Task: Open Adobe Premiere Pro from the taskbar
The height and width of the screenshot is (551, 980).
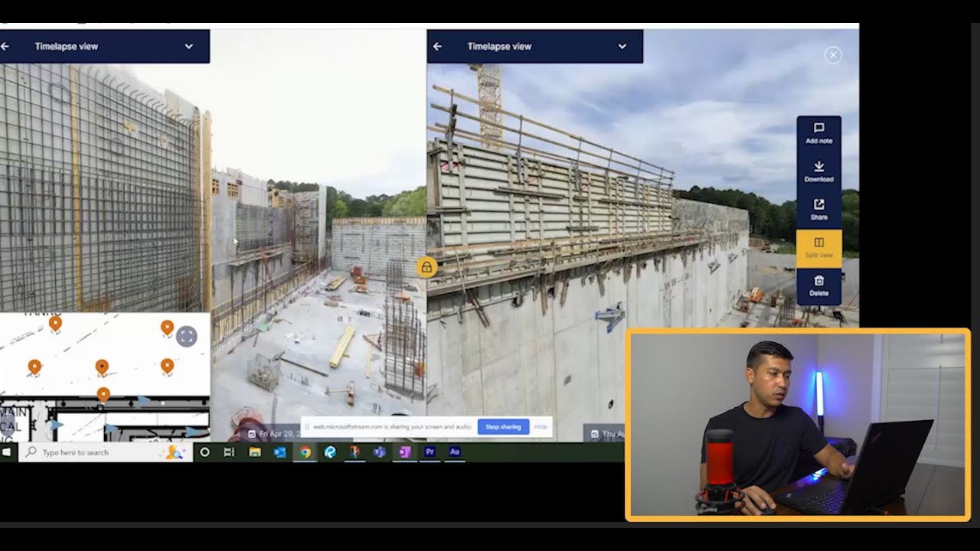Action: point(430,452)
